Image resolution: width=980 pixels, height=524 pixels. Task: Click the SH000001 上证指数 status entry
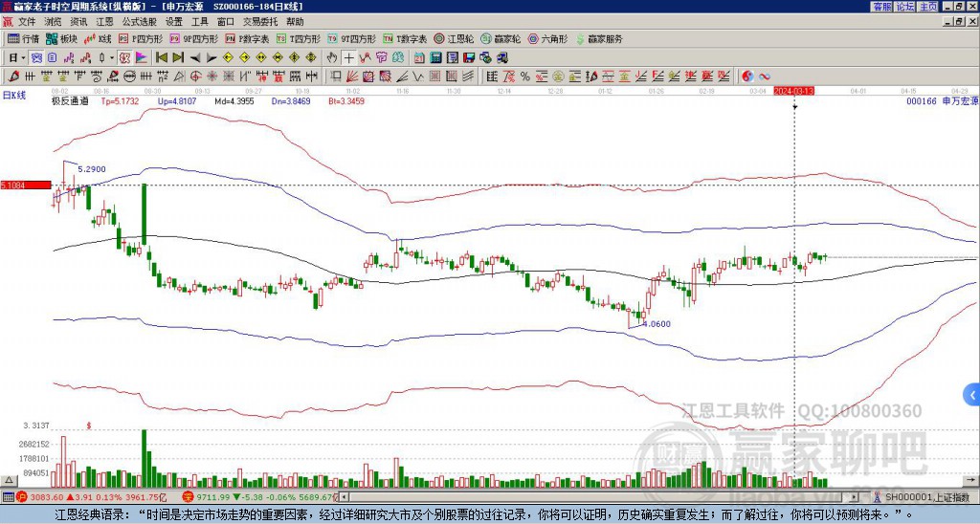tap(926, 497)
